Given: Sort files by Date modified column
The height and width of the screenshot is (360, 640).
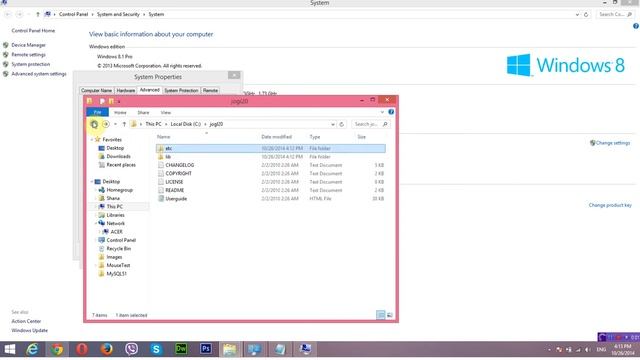Looking at the screenshot, I should pos(276,137).
